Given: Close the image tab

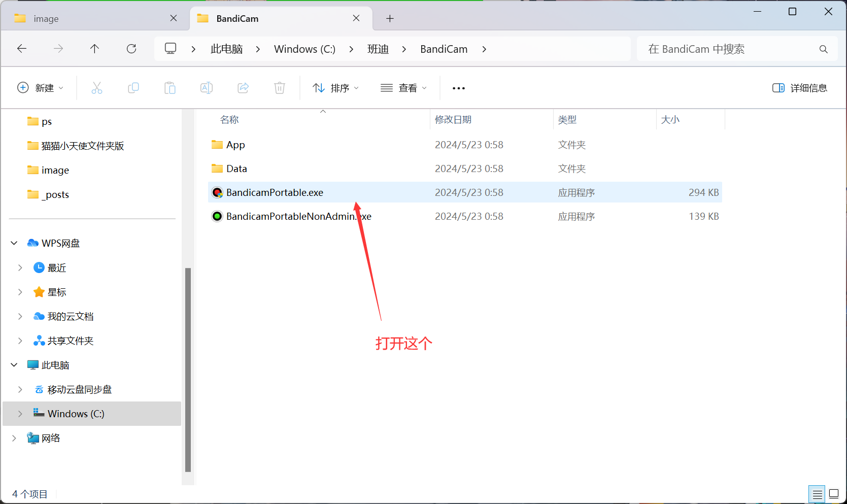Looking at the screenshot, I should pos(174,18).
